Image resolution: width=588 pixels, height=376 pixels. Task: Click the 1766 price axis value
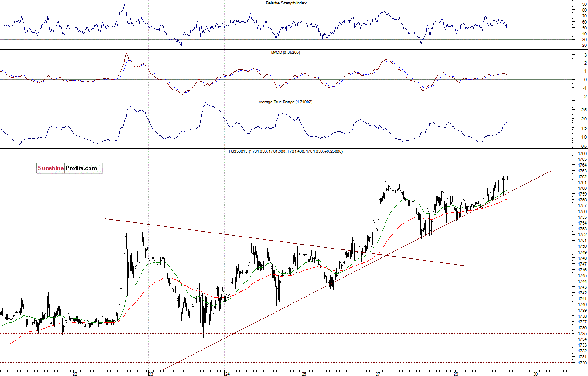[582, 154]
